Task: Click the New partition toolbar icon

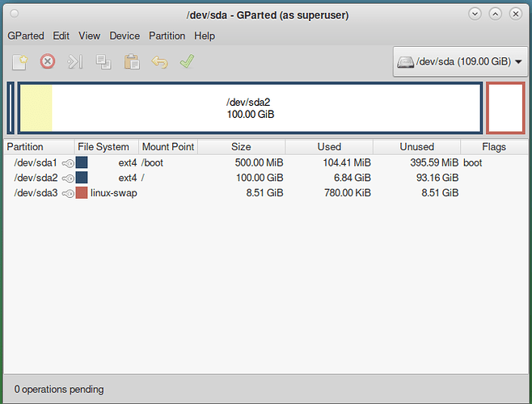Action: pos(19,62)
